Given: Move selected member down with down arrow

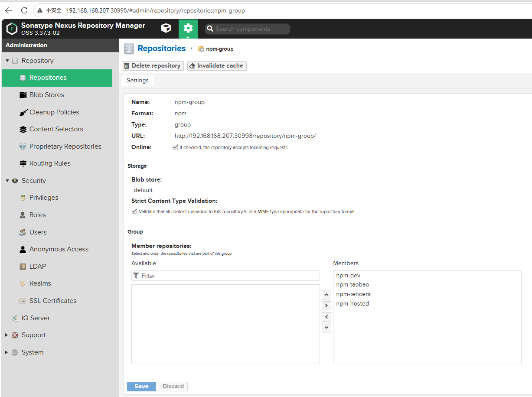Looking at the screenshot, I should 326,328.
